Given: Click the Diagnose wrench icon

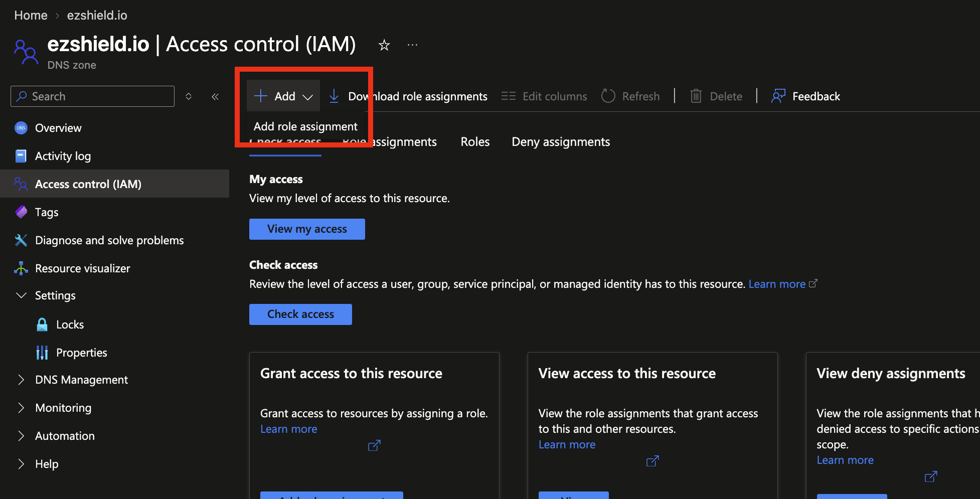Looking at the screenshot, I should [21, 240].
